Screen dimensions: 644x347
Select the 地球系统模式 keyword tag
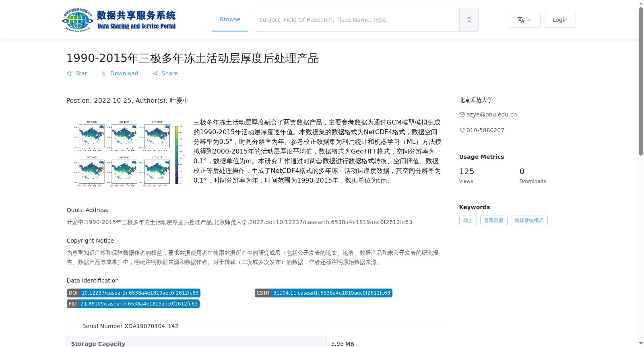(529, 220)
